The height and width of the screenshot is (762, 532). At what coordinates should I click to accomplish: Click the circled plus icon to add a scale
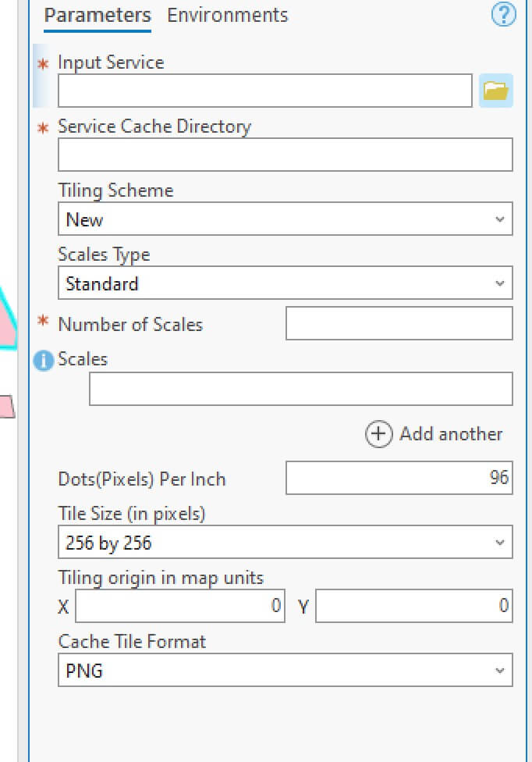378,434
